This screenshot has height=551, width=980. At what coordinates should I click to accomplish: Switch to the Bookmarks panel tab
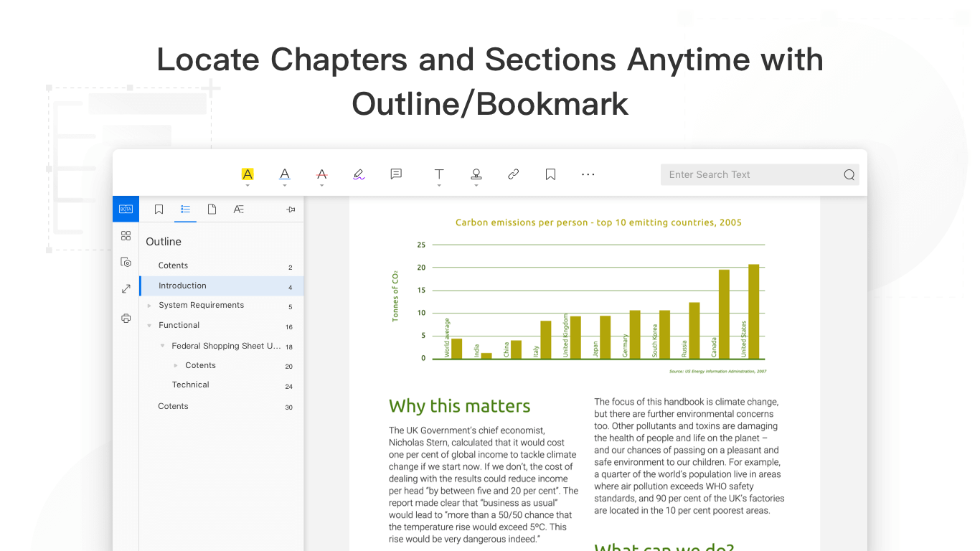(x=159, y=209)
